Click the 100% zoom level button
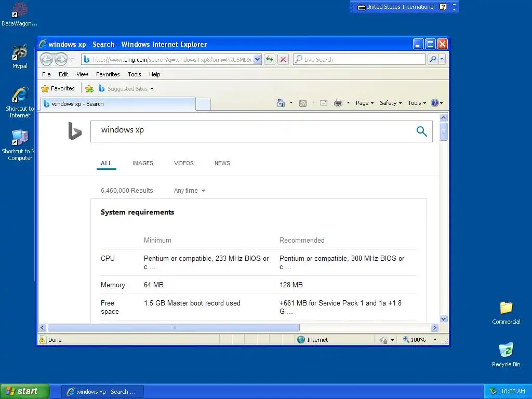The image size is (532, 399). [x=414, y=340]
